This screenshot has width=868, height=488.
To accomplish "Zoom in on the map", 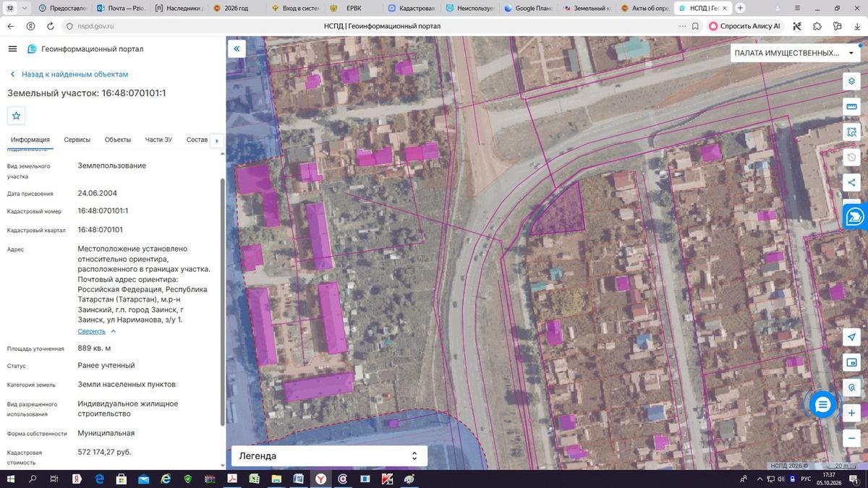I will point(851,413).
